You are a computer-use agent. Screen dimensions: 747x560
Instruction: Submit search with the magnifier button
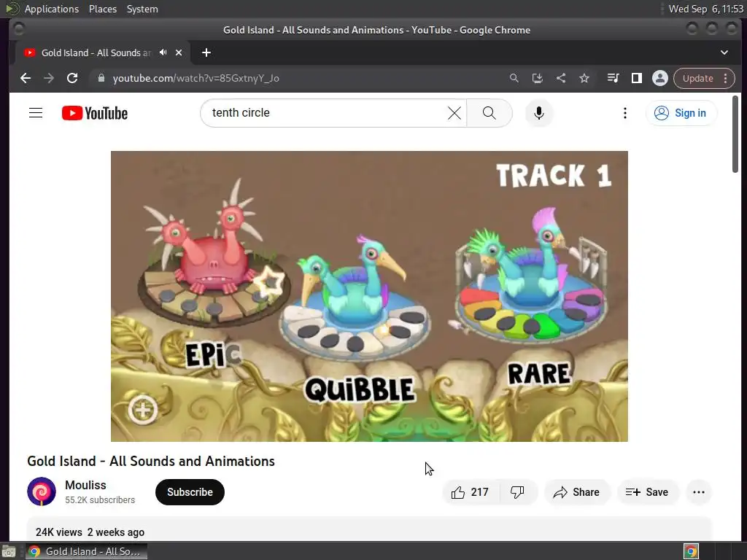[x=489, y=113]
